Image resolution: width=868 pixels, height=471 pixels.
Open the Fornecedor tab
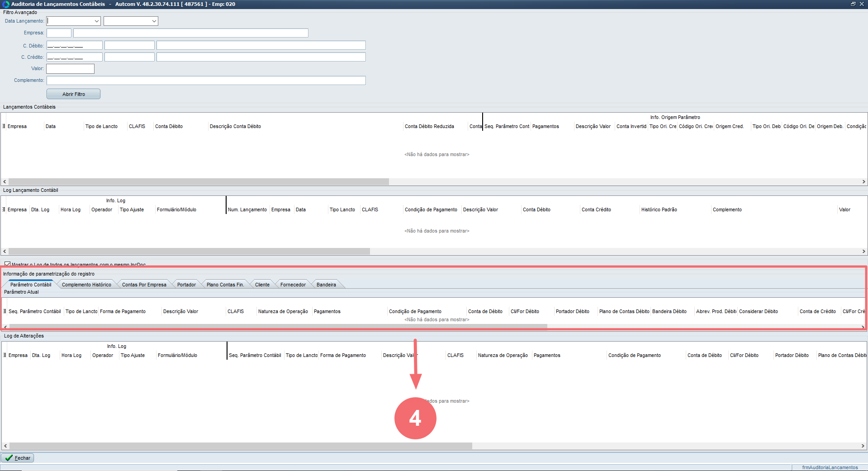293,285
